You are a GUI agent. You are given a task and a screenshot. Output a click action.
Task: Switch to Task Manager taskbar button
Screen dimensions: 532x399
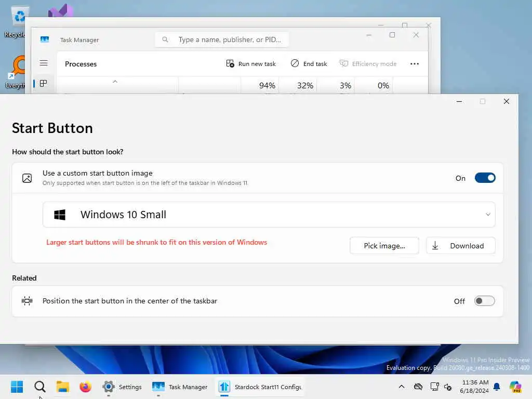pos(180,387)
